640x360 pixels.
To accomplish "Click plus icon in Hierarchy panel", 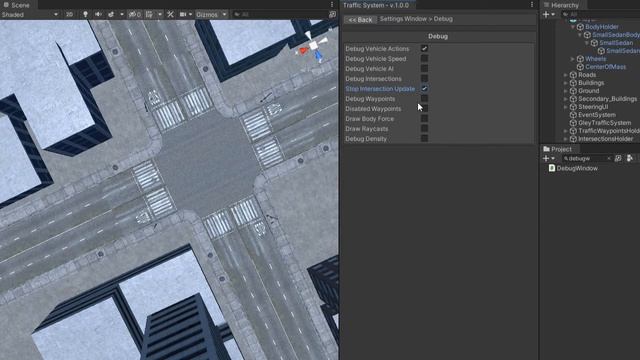I will pos(546,14).
